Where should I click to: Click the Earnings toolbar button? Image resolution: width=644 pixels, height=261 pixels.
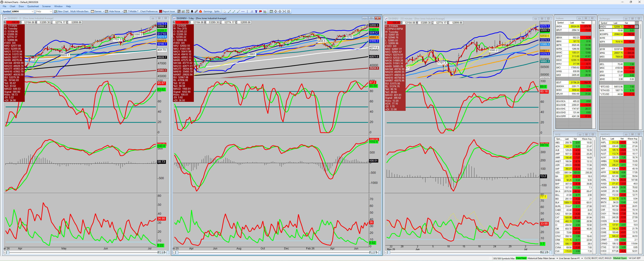pyautogui.click(x=208, y=11)
